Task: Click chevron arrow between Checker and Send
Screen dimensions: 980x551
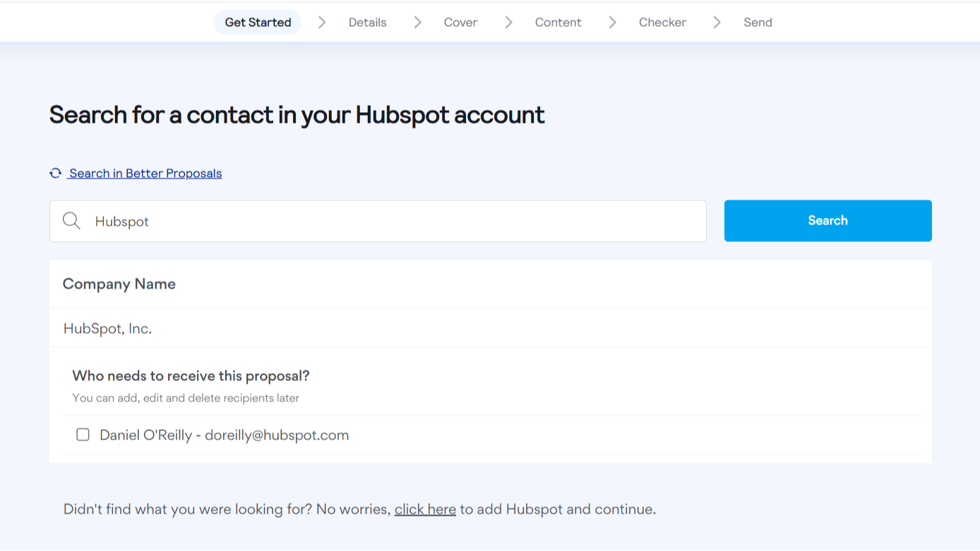Action: point(717,23)
